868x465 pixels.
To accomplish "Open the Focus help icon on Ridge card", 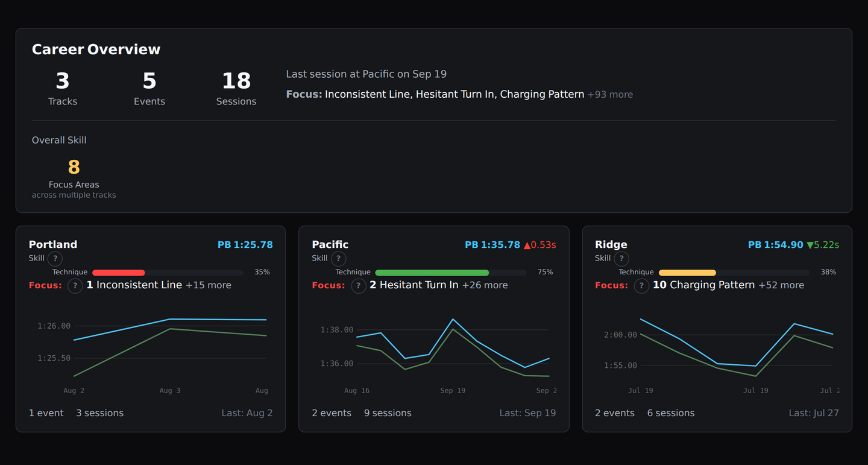I will (x=641, y=286).
